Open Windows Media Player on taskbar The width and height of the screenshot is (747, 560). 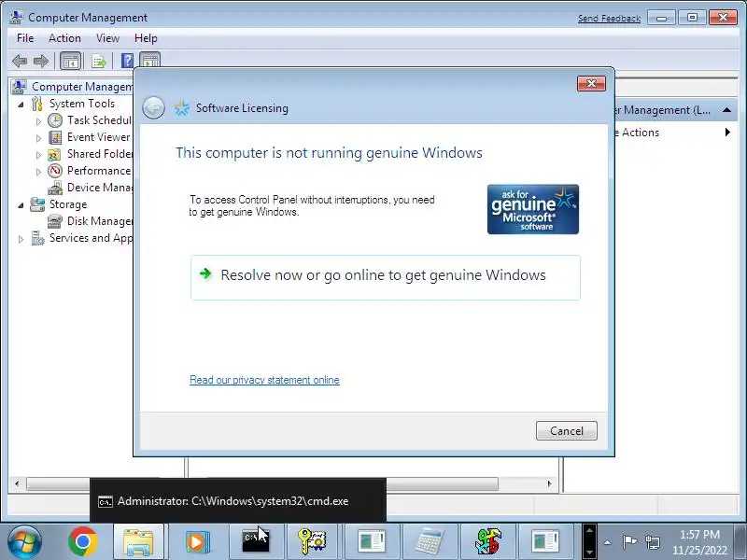[x=196, y=542]
